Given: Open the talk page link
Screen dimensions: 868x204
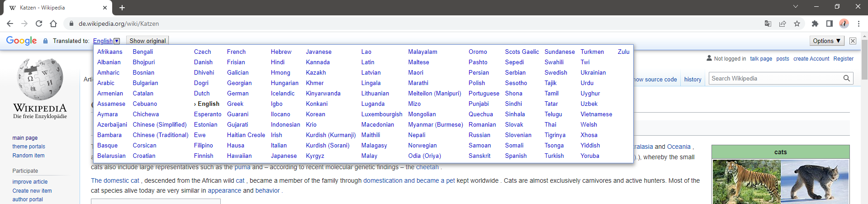Looking at the screenshot, I should (761, 58).
